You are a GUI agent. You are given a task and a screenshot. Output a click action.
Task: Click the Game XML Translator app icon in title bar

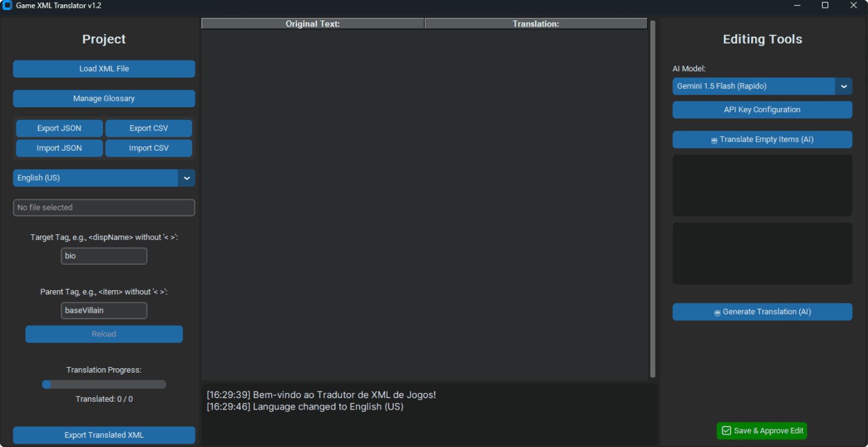click(7, 6)
